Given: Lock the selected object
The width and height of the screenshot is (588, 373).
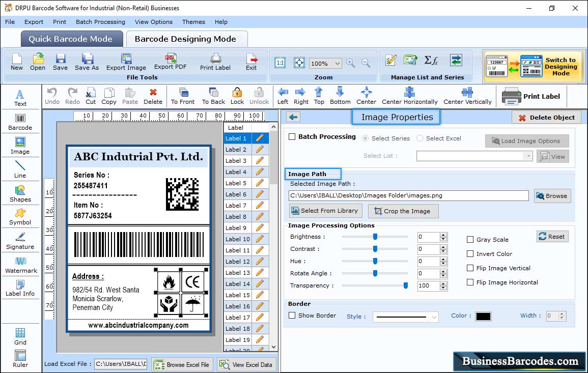Looking at the screenshot, I should tap(237, 96).
